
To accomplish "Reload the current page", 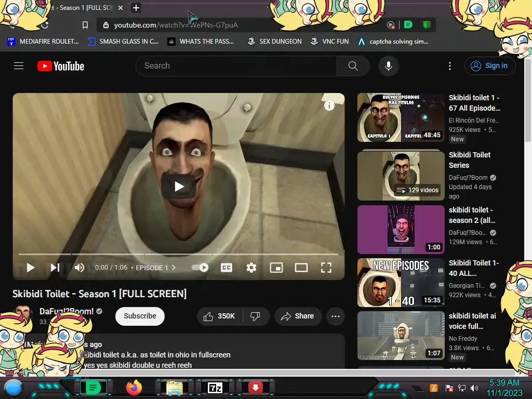I will click(x=45, y=25).
